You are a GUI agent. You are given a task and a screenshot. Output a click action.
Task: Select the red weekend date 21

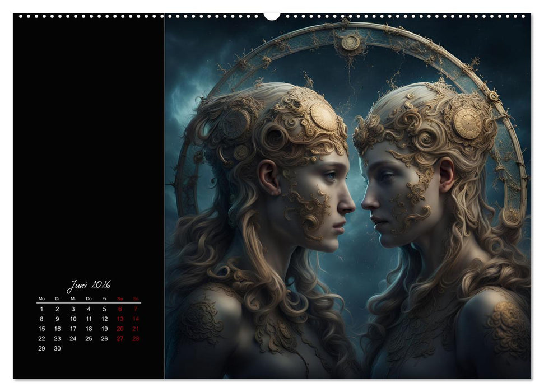coord(136,328)
